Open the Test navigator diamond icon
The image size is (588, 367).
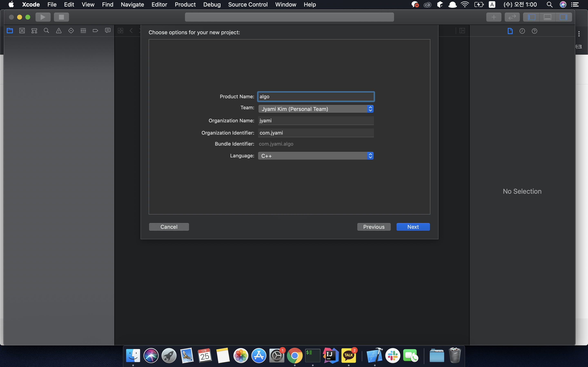coord(71,31)
